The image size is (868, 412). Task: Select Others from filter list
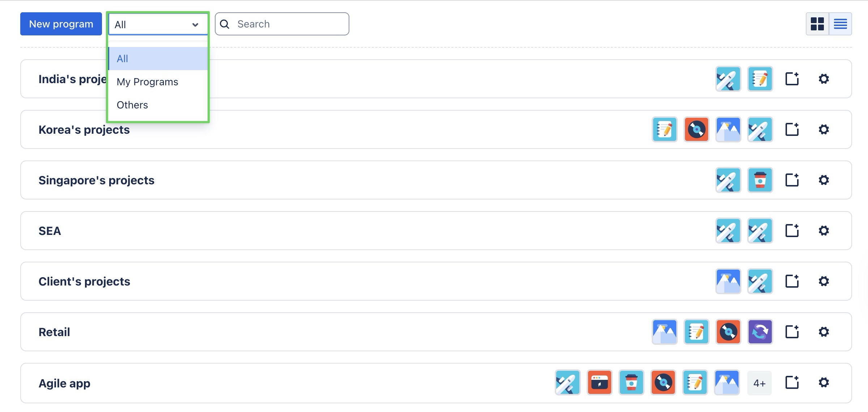point(132,105)
